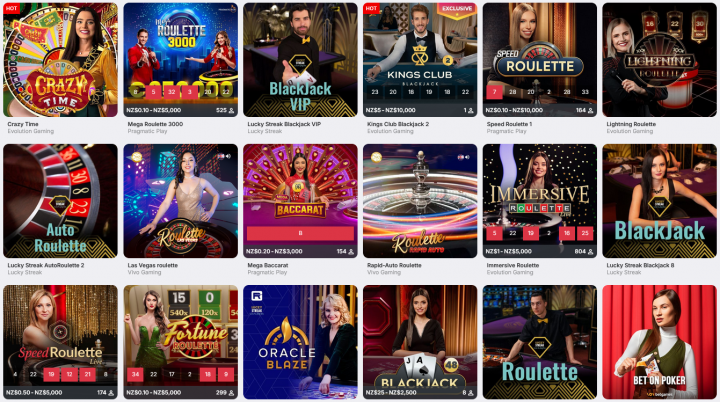720x402 pixels.
Task: Launch Fortune Roulette game tile
Action: [180, 342]
